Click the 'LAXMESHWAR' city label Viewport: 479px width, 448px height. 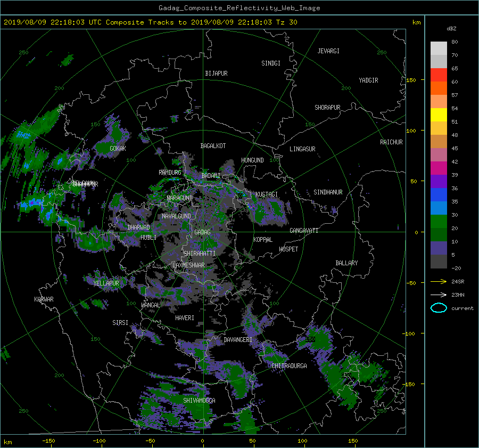[x=188, y=265]
